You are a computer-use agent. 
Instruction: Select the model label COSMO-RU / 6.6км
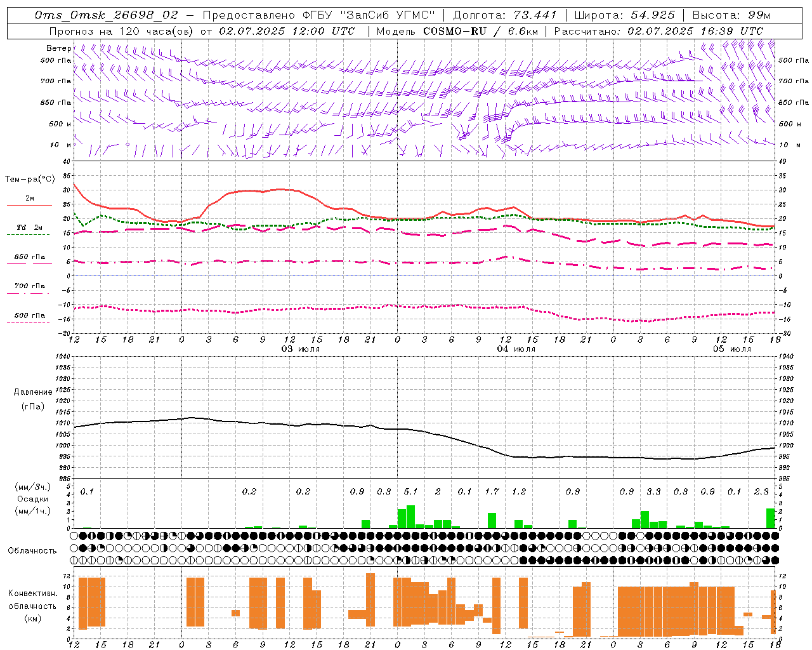pos(480,30)
